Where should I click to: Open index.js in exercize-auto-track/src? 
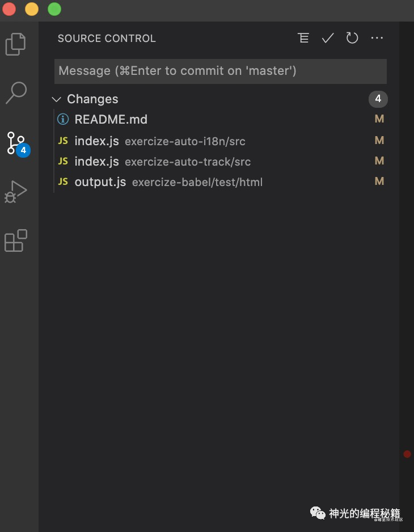[97, 162]
